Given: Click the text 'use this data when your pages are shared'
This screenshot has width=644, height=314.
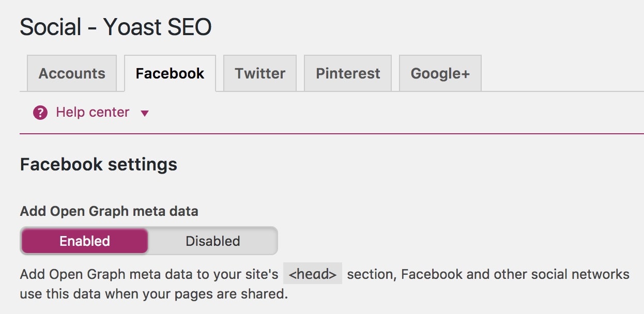Looking at the screenshot, I should (154, 295).
